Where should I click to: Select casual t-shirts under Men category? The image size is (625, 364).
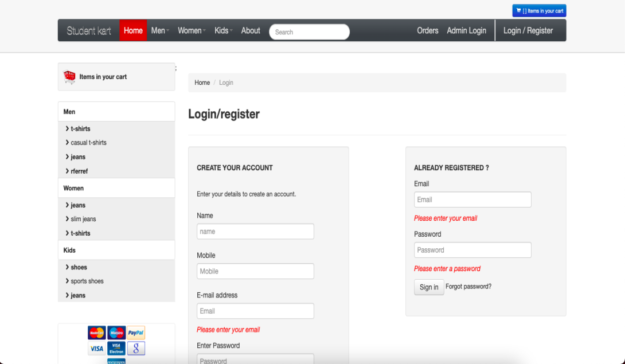pos(88,143)
